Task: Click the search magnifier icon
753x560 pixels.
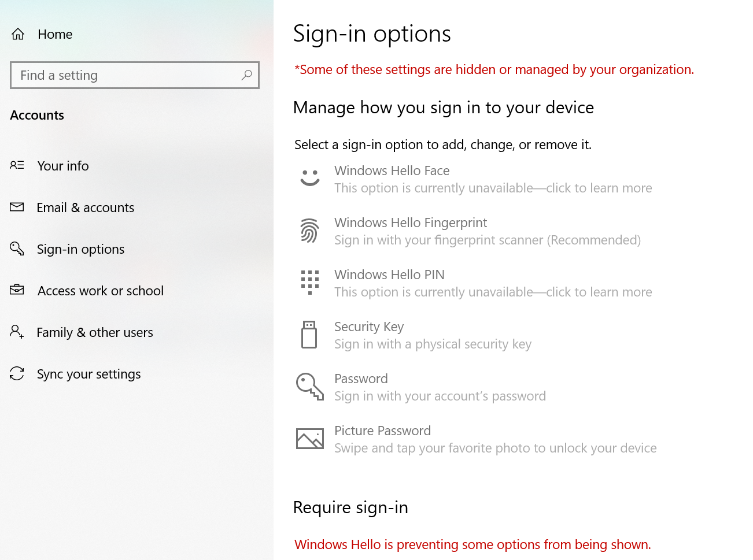Action: pyautogui.click(x=246, y=75)
